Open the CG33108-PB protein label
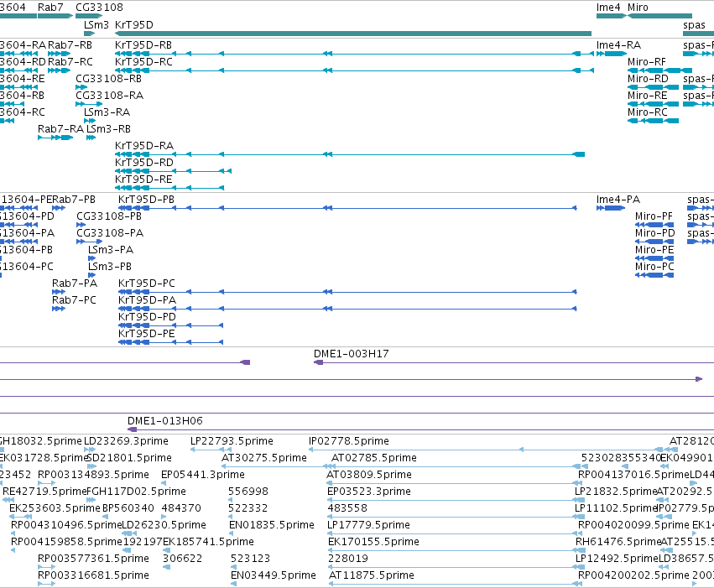Image resolution: width=714 pixels, height=588 pixels. click(109, 216)
